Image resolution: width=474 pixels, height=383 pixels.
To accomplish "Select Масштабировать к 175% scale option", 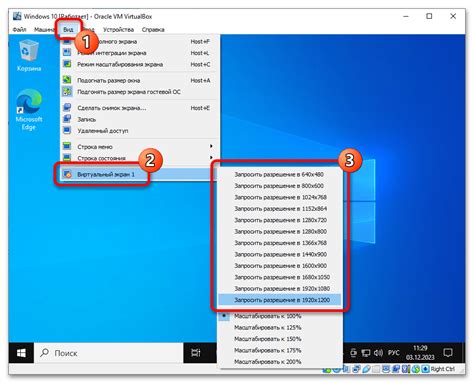I will pyautogui.click(x=280, y=350).
